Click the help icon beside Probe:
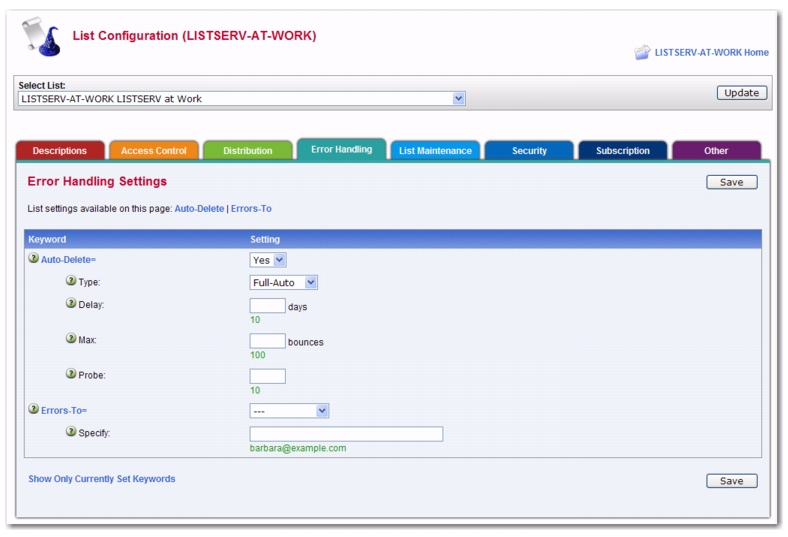788x537 pixels. click(x=71, y=373)
